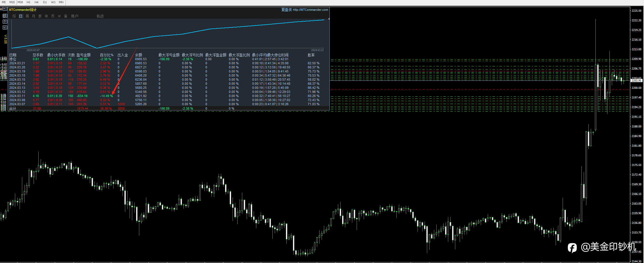The width and height of the screenshot is (644, 263).
Task: Select the H1 timeframe button
Action: (x=28, y=2)
